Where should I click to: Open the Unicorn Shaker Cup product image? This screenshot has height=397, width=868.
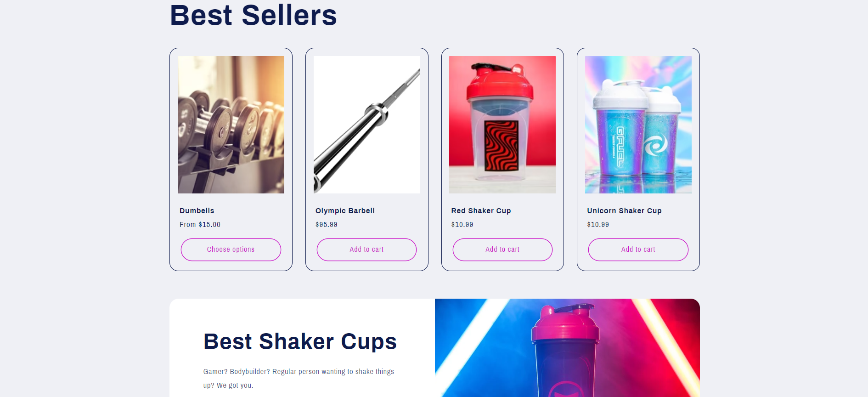point(638,125)
